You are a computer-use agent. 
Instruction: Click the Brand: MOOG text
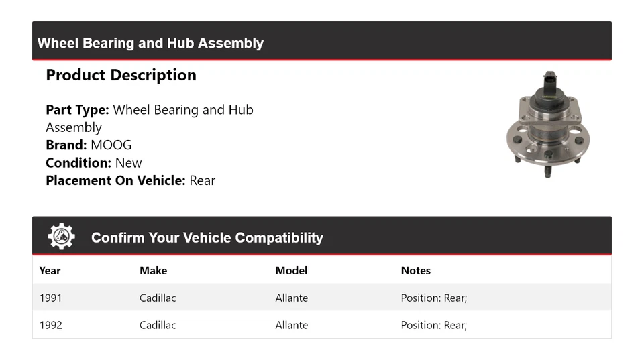coord(89,145)
